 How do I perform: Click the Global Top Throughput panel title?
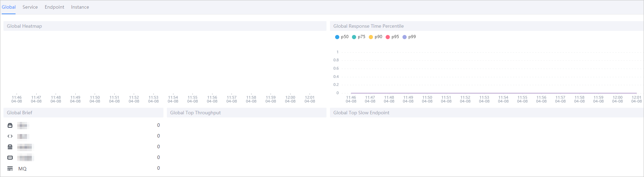(x=195, y=113)
